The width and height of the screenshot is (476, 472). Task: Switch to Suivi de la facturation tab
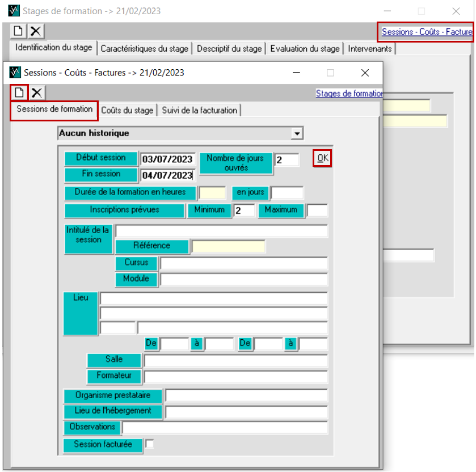(199, 111)
